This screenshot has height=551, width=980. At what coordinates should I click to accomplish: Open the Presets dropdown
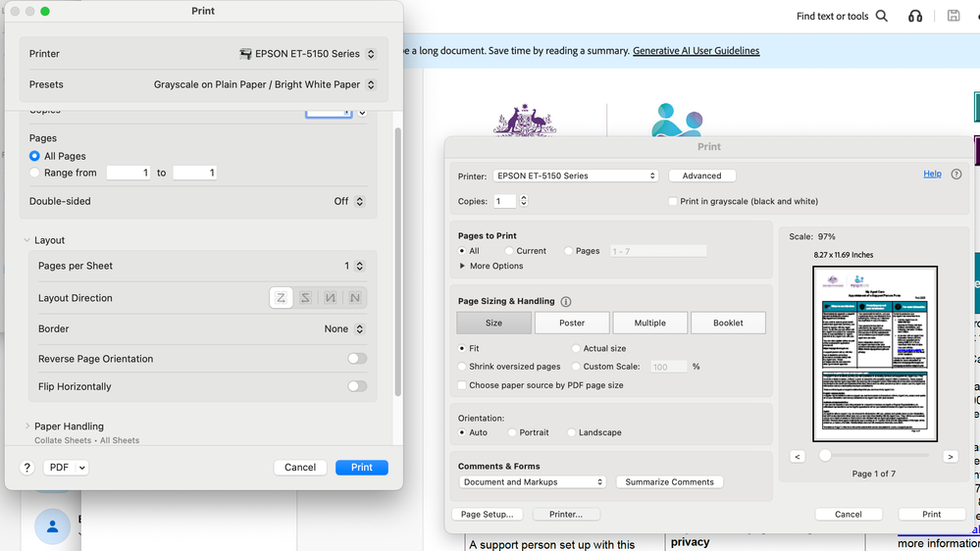click(x=371, y=84)
